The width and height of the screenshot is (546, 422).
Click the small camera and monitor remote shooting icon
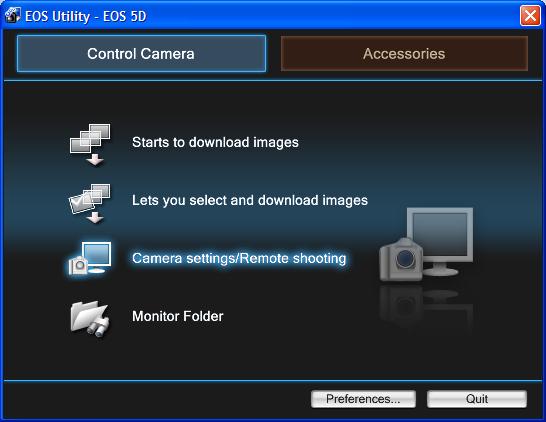tap(90, 258)
